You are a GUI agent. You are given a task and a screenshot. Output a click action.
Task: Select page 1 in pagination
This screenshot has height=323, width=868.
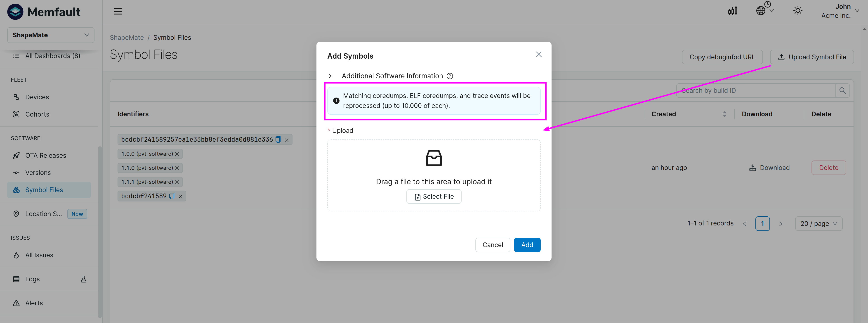click(x=762, y=224)
